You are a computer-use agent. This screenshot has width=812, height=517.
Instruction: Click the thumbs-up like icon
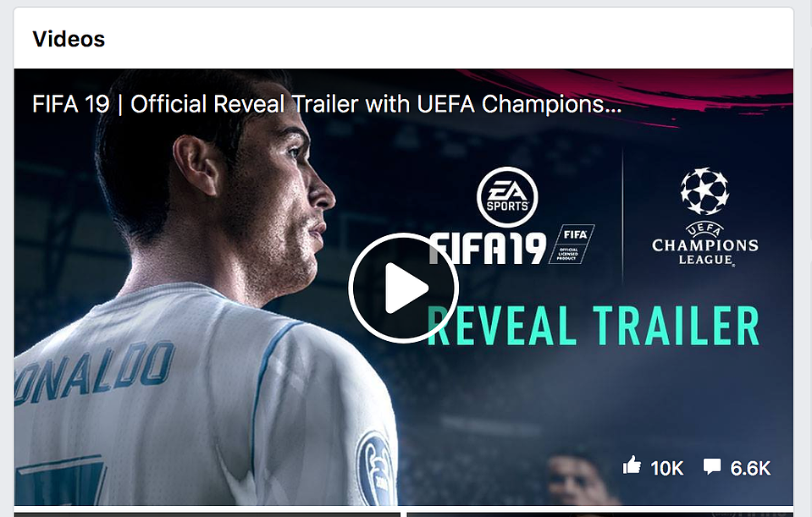point(632,465)
